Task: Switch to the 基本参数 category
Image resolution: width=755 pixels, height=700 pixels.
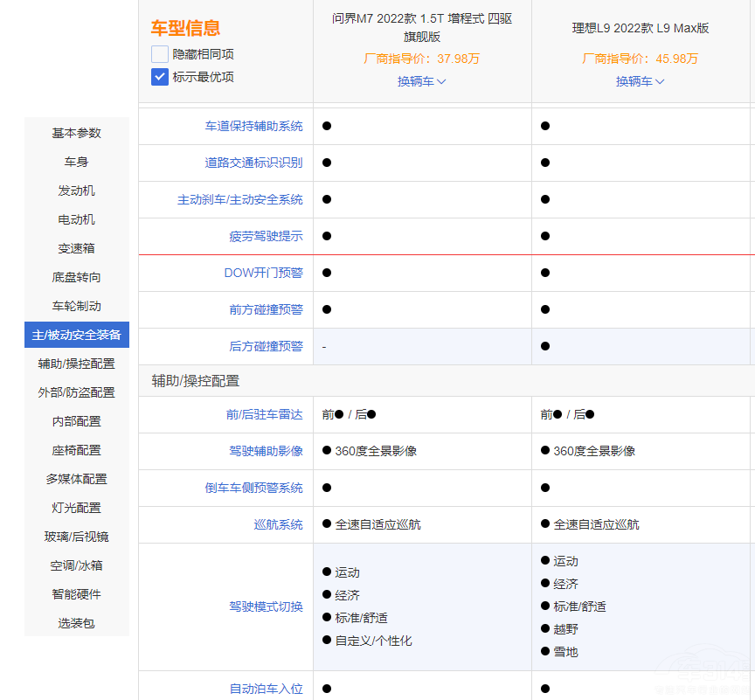Action: [76, 133]
